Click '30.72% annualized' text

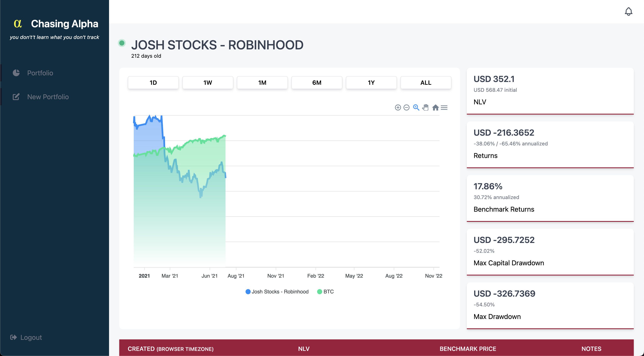coord(496,197)
